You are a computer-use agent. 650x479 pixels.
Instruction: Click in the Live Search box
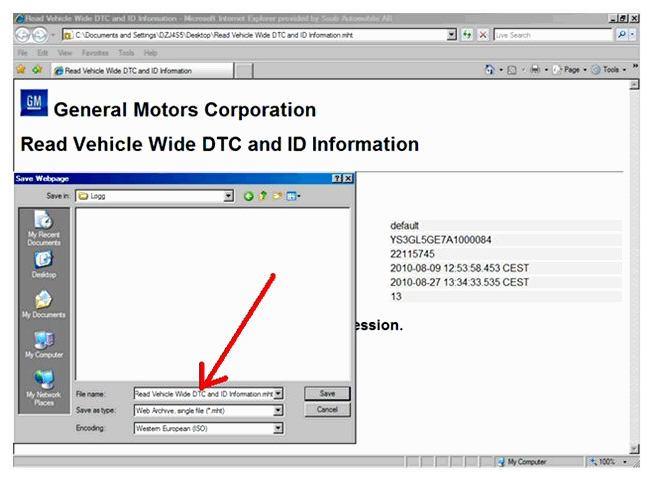click(553, 35)
